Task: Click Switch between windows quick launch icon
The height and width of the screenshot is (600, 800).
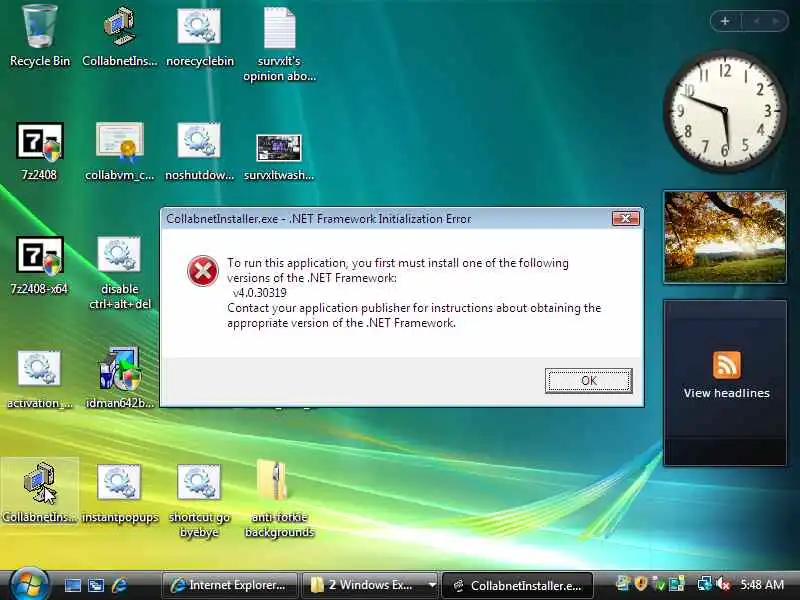Action: (96, 585)
